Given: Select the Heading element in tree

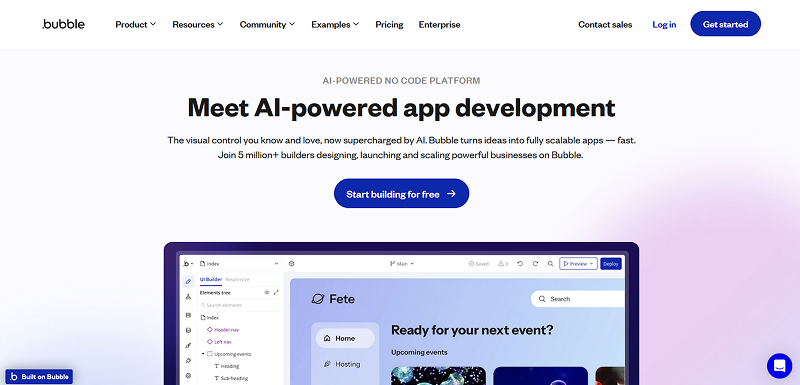Looking at the screenshot, I should click(227, 366).
